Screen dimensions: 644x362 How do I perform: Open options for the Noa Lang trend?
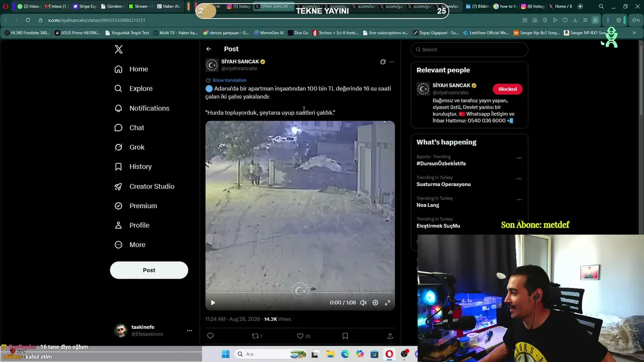(x=519, y=199)
